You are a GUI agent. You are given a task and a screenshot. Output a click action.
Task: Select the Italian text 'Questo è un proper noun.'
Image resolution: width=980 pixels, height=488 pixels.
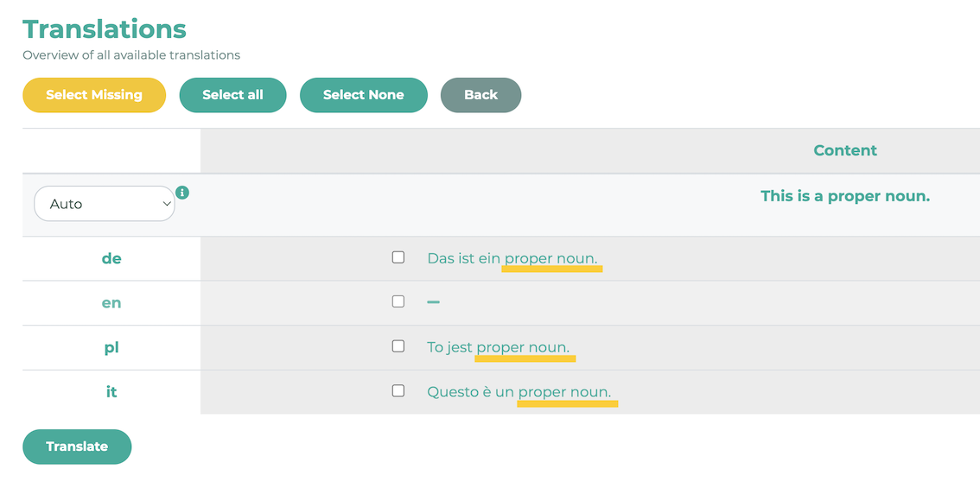pyautogui.click(x=519, y=392)
